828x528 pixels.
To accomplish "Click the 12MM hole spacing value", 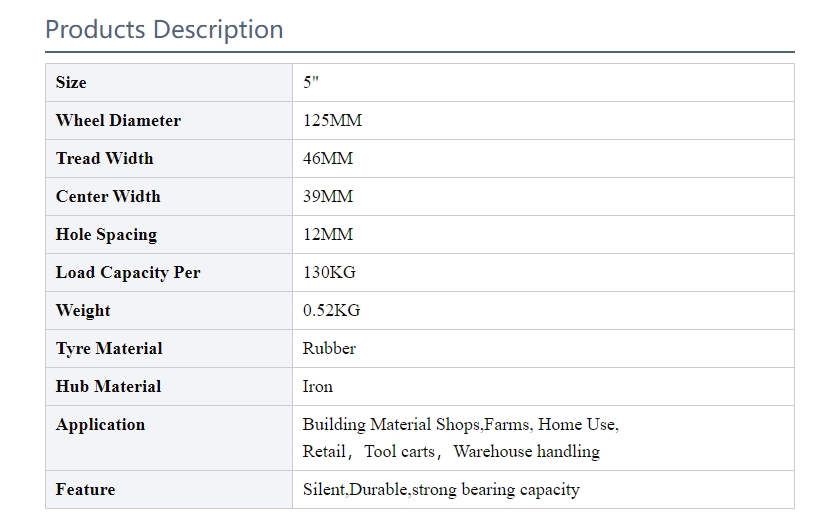I will coord(328,234).
